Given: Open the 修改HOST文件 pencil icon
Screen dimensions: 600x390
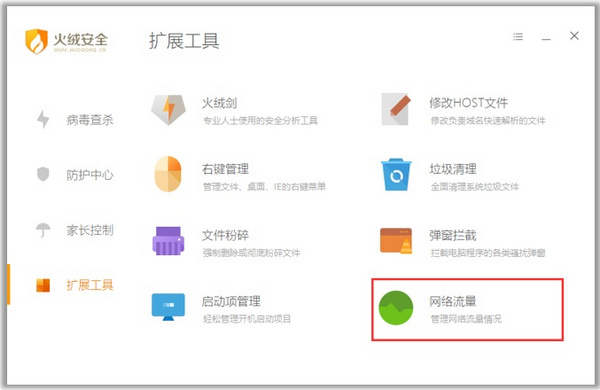Looking at the screenshot, I should coord(396,109).
